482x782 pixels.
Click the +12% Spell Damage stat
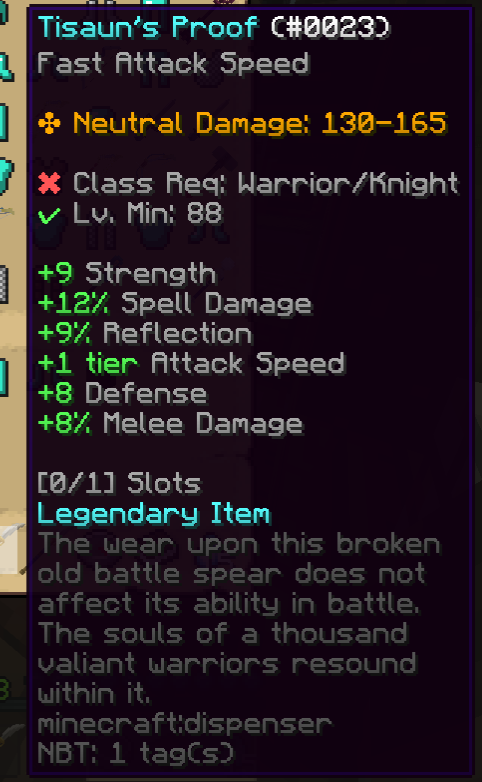(x=175, y=303)
